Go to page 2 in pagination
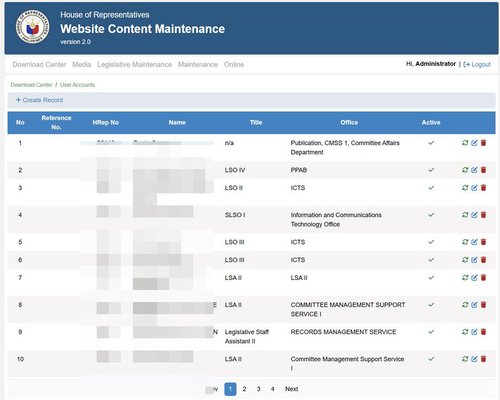This screenshot has height=400, width=500. point(244,389)
